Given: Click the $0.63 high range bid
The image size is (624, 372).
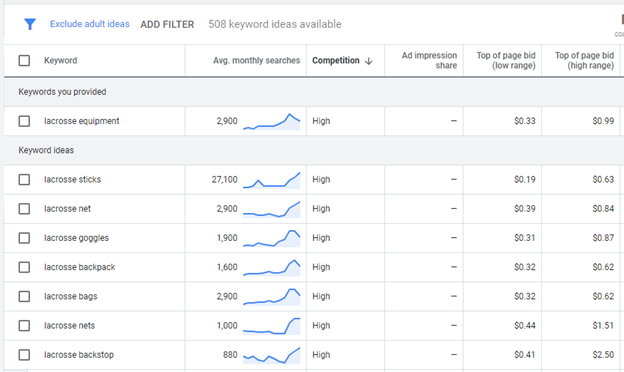Looking at the screenshot, I should [603, 179].
